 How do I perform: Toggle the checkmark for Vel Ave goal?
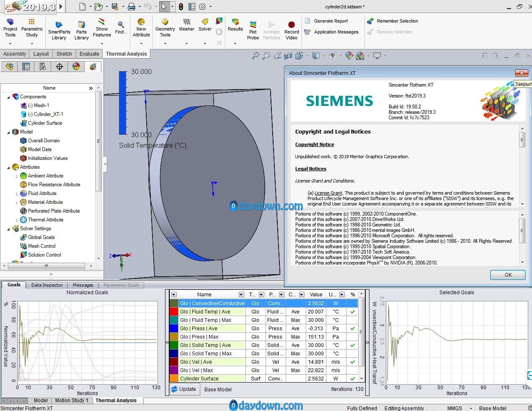(x=353, y=362)
